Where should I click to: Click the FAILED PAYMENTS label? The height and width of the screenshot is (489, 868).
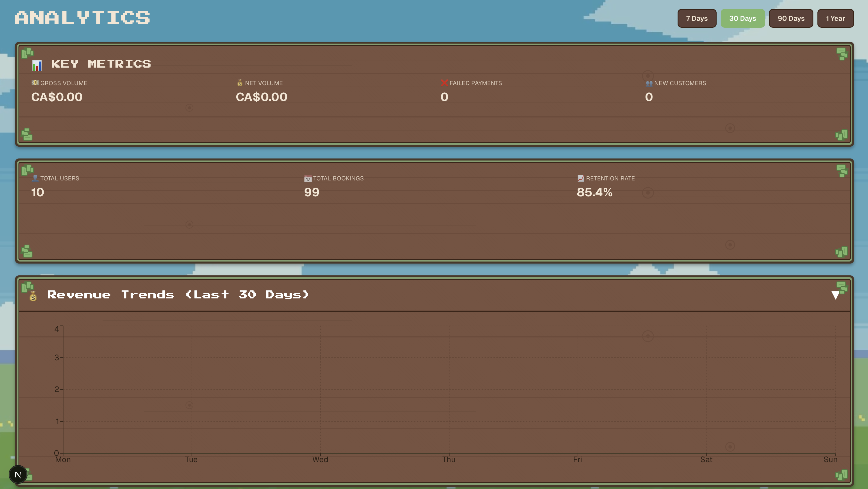(x=476, y=83)
